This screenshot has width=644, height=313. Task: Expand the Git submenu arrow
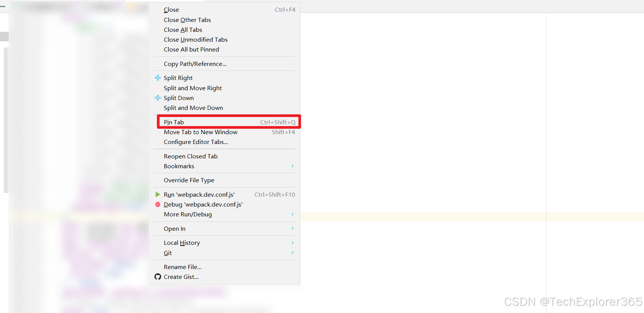click(x=292, y=253)
